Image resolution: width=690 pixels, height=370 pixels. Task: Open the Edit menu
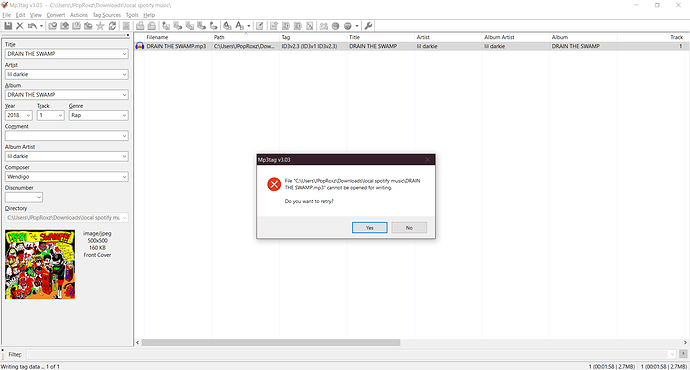21,15
